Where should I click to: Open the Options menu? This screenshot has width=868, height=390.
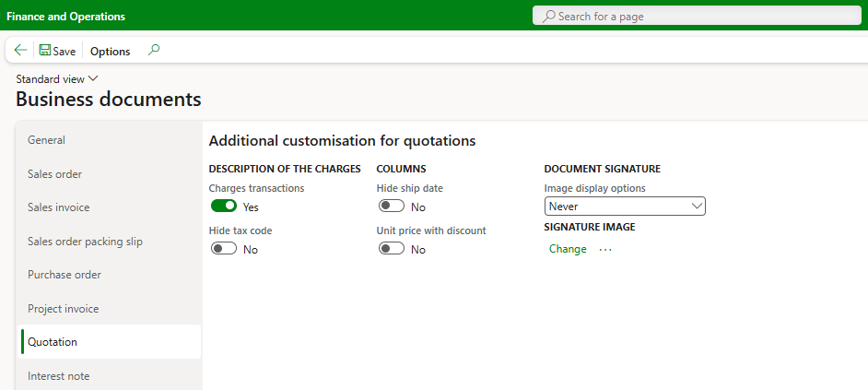coord(111,52)
